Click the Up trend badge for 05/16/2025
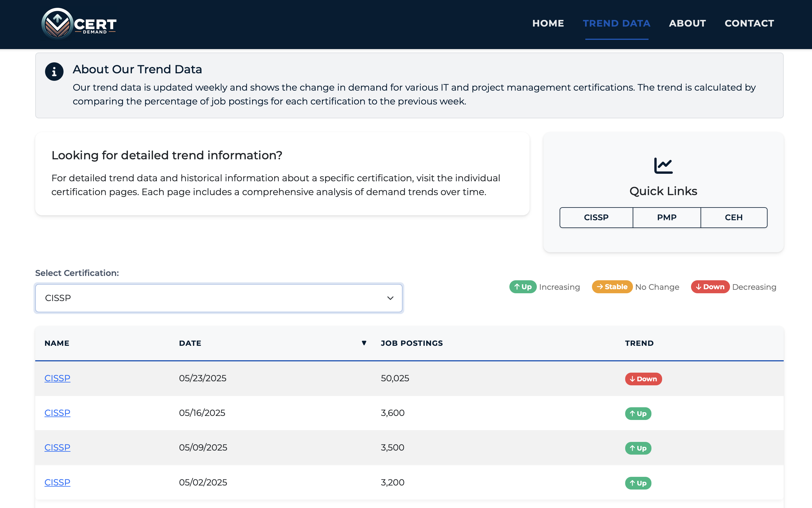The height and width of the screenshot is (508, 812). coord(638,414)
